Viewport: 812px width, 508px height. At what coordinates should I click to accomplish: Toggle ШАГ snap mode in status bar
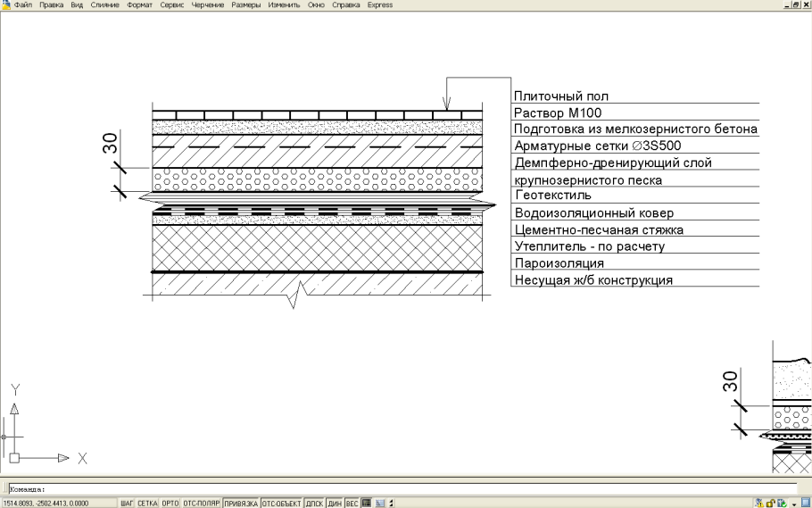tap(126, 503)
